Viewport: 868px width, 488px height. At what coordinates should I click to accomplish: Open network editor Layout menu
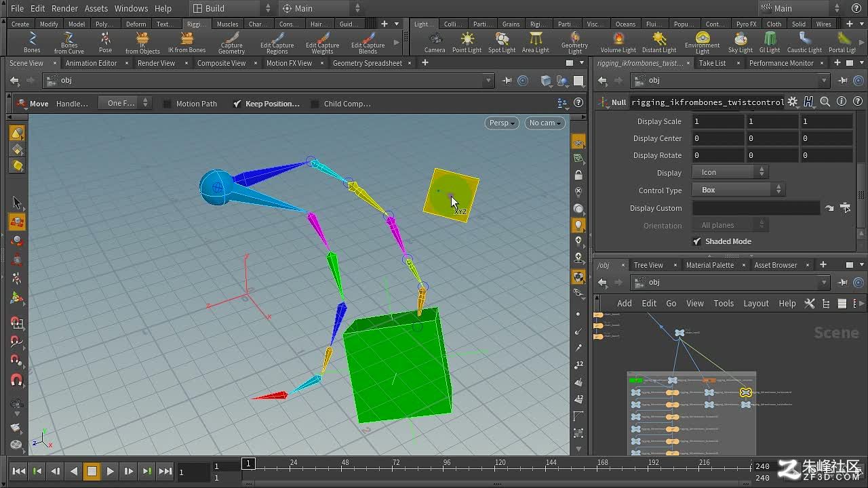coord(755,303)
